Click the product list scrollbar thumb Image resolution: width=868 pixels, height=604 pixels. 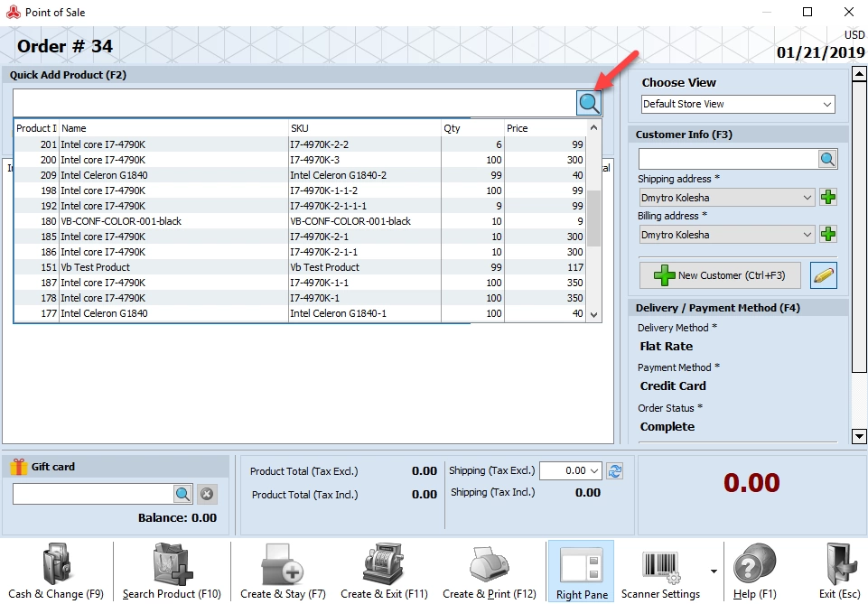[593, 218]
